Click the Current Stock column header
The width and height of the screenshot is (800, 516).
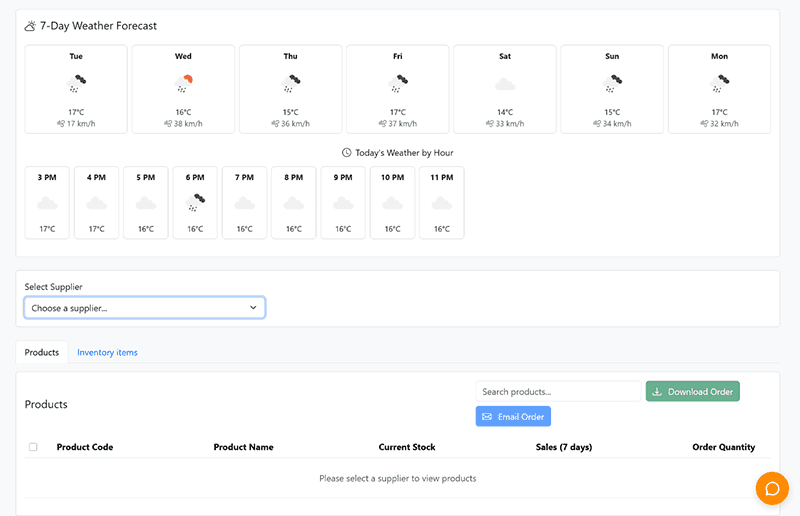coord(407,447)
